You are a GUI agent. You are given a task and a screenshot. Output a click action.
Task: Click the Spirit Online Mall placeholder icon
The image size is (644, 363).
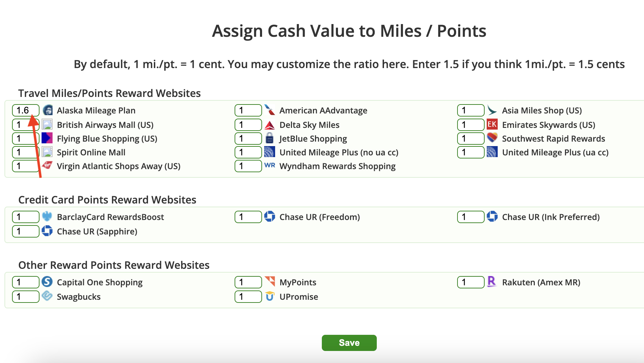click(x=47, y=152)
